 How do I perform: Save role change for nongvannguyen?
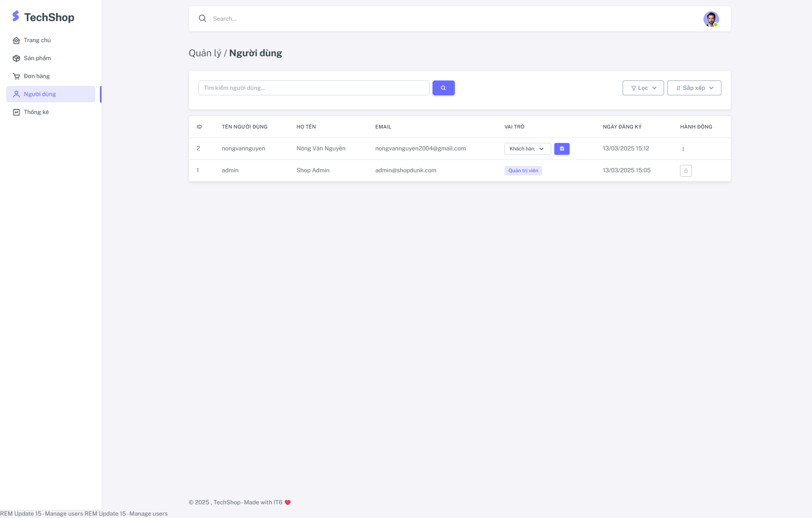click(x=562, y=149)
